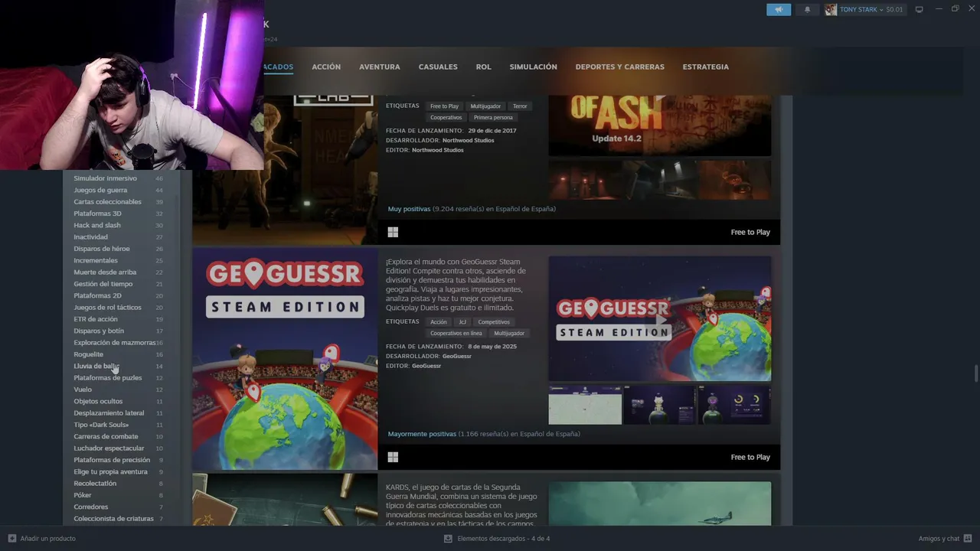This screenshot has height=551, width=980.
Task: Open the GeoGuessr developer link
Action: (x=457, y=357)
